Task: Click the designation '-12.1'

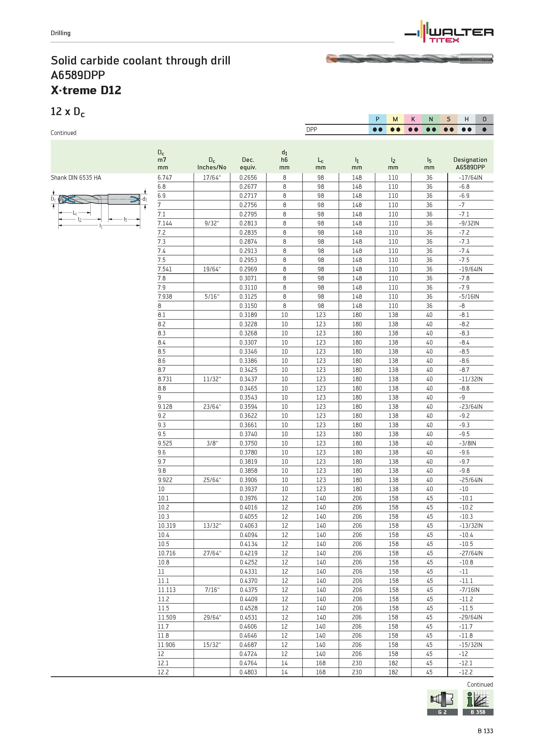Action: [466, 664]
